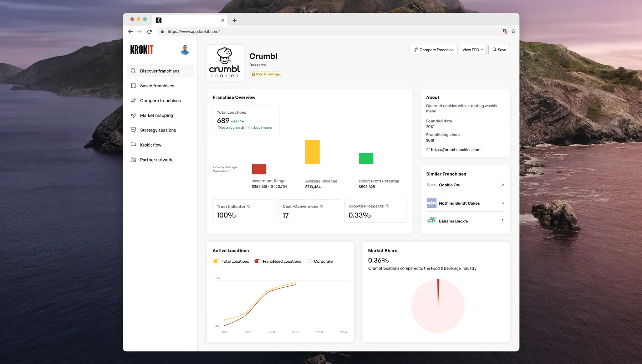The image size is (642, 364).
Task: Go back with the browser back arrow
Action: 131,31
